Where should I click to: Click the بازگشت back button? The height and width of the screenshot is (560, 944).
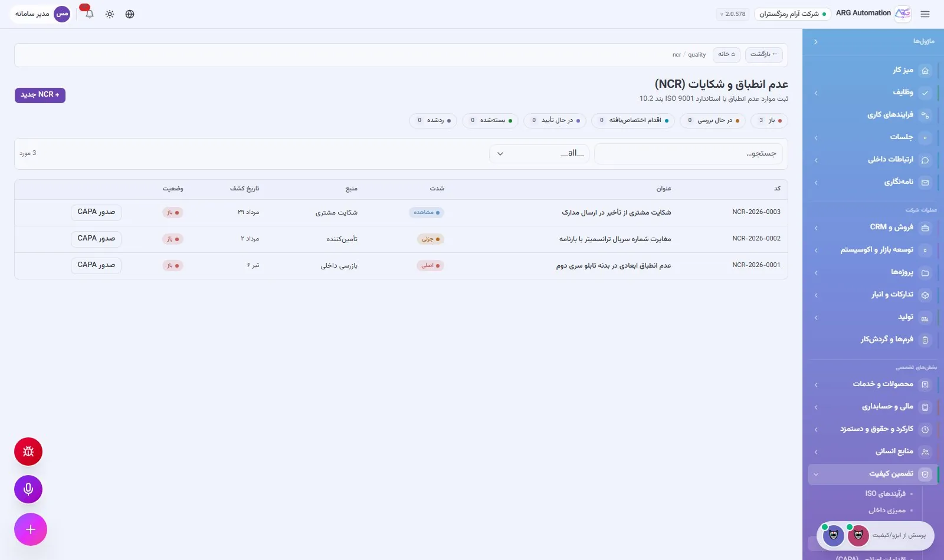tap(763, 54)
